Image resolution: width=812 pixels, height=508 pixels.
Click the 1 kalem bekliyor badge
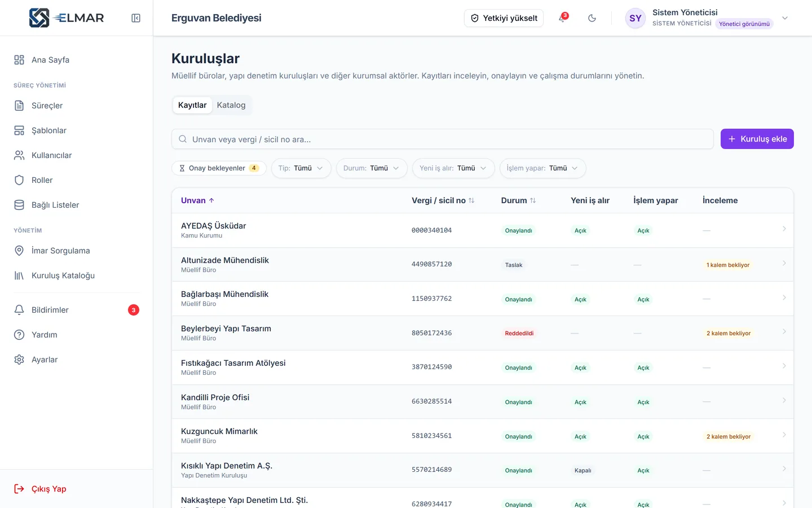click(728, 265)
